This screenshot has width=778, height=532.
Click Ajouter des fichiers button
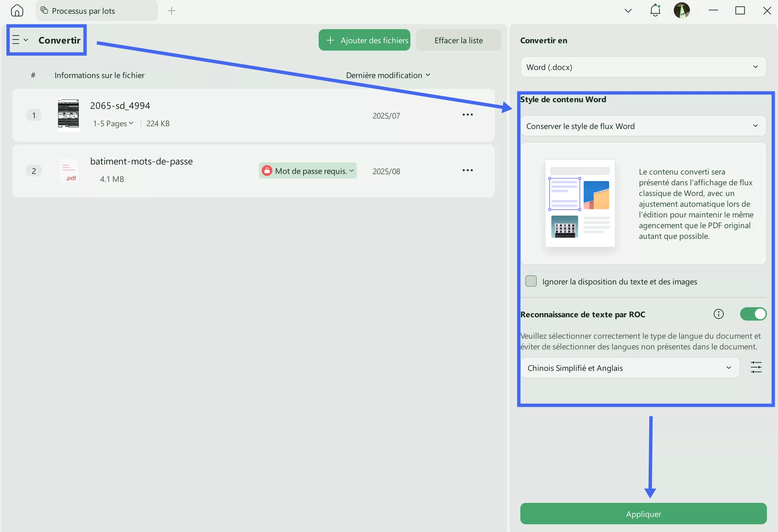click(x=364, y=40)
